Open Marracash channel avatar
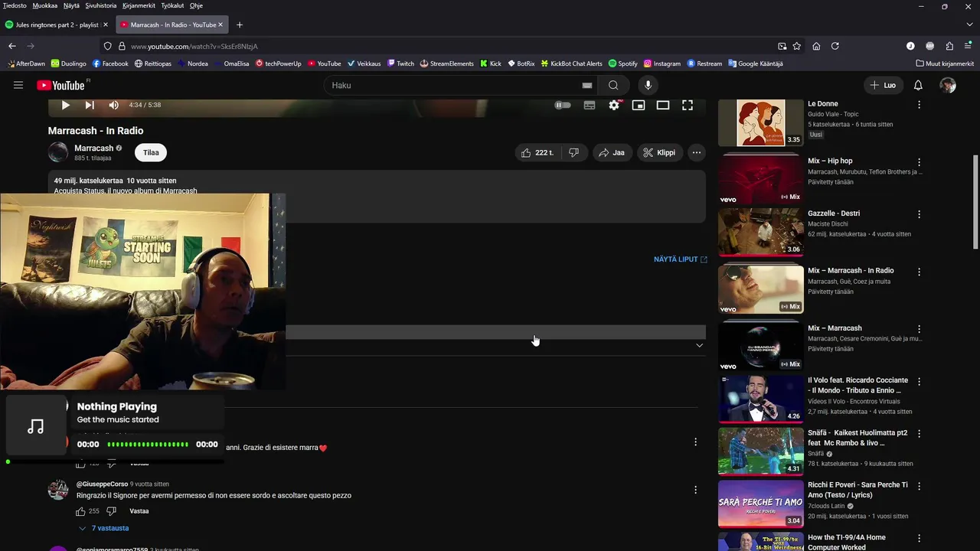 pyautogui.click(x=58, y=152)
